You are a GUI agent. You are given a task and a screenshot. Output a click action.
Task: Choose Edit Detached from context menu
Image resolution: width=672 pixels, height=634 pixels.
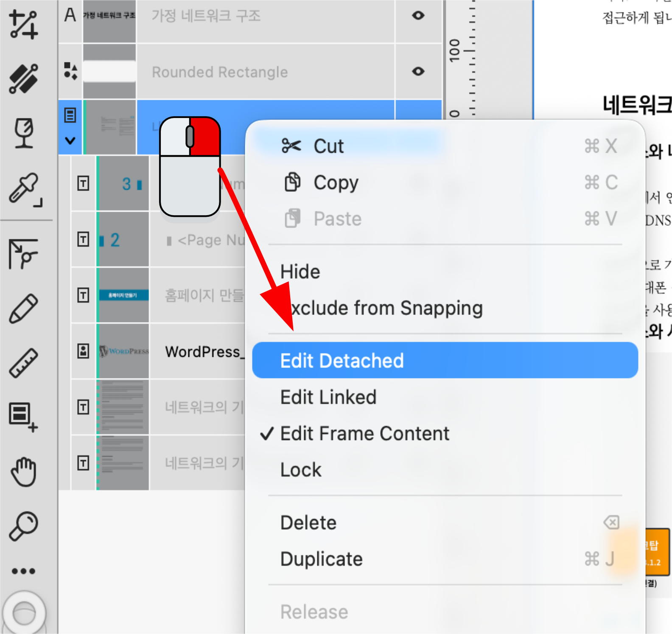click(x=342, y=361)
